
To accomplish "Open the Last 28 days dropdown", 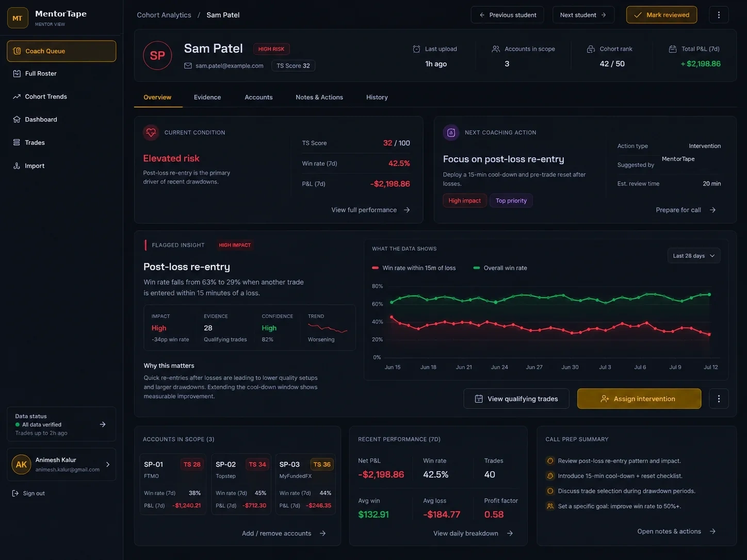I will 694,256.
